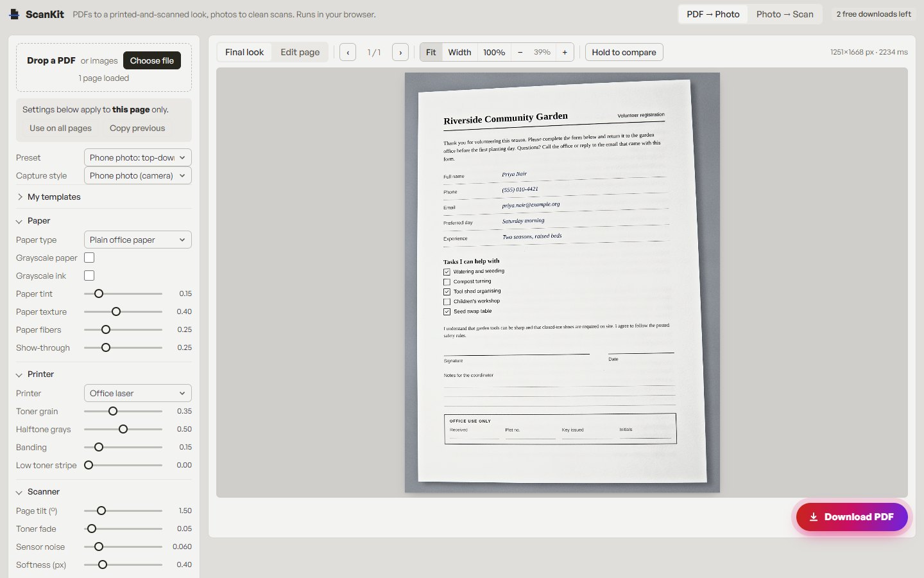924x578 pixels.
Task: Adjust the Show-through slider
Action: [x=123, y=347]
